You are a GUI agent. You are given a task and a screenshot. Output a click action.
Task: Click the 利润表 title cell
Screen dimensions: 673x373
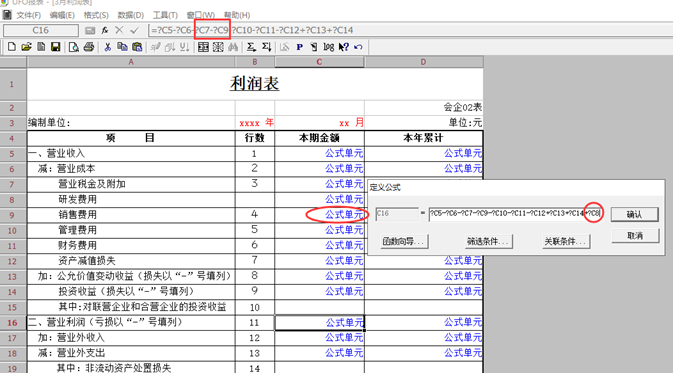255,84
